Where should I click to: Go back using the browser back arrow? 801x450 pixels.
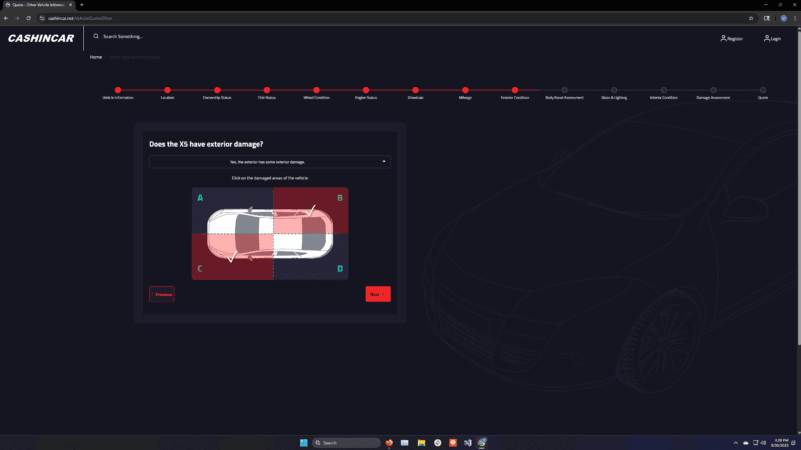[x=6, y=18]
